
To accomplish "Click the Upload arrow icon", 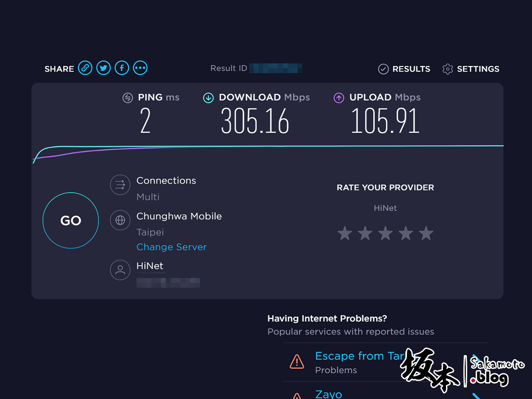I will point(339,98).
